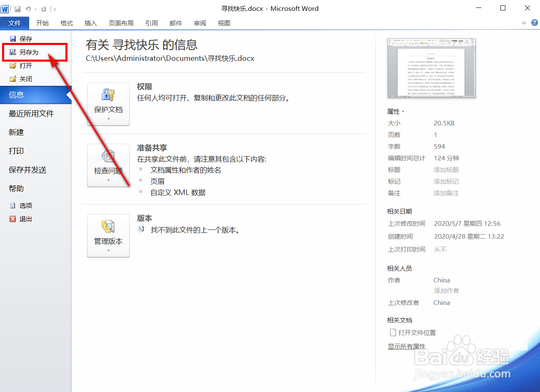Open the Quick Access Toolbar customize dropdown

tap(55, 8)
